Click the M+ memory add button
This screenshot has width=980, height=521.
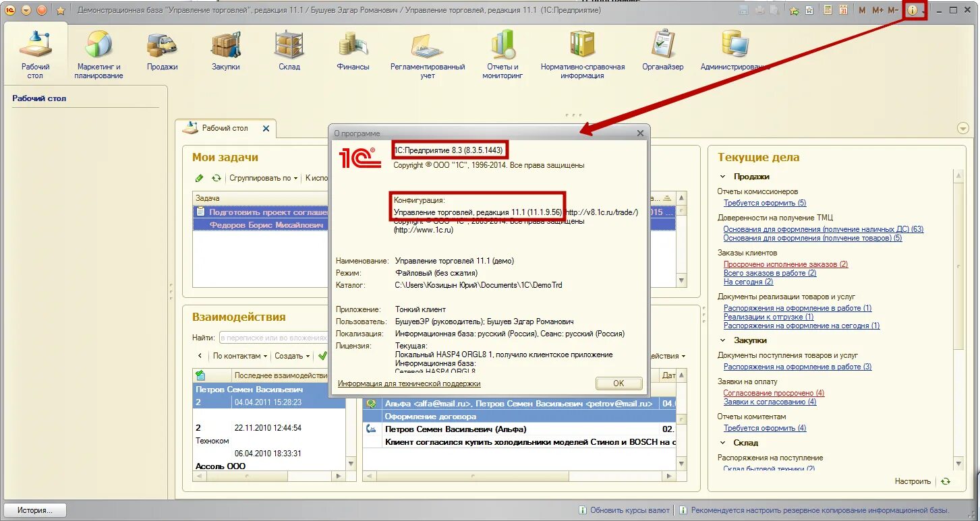click(877, 10)
